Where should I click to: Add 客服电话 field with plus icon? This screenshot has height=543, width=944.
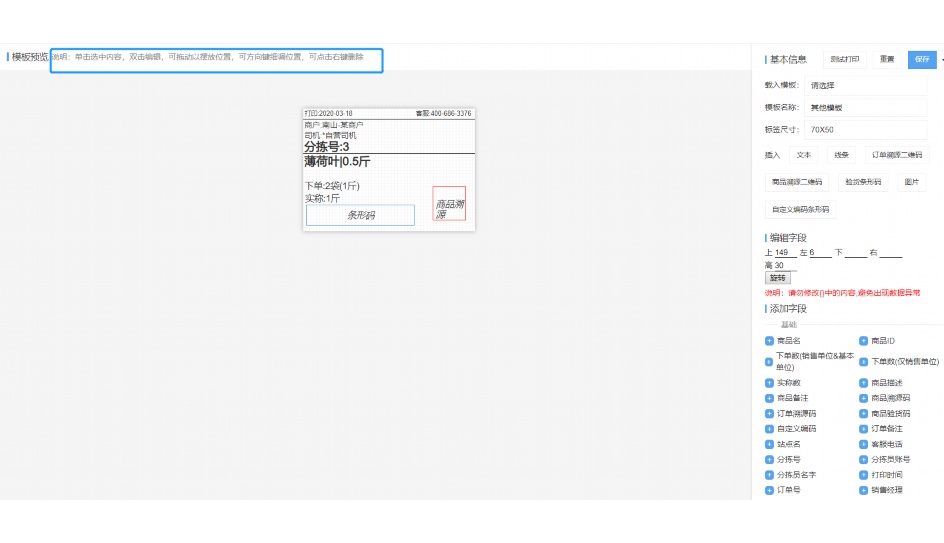tap(863, 444)
